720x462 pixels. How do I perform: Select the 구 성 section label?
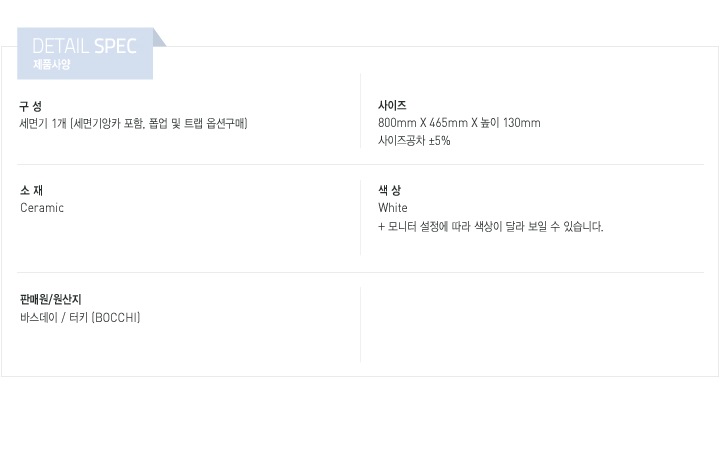(x=31, y=106)
